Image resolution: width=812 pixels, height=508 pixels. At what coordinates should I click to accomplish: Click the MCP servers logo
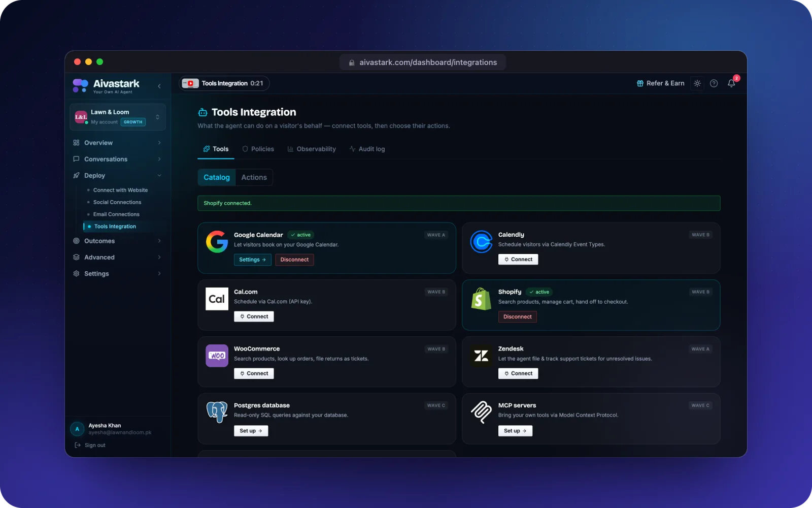tap(481, 412)
